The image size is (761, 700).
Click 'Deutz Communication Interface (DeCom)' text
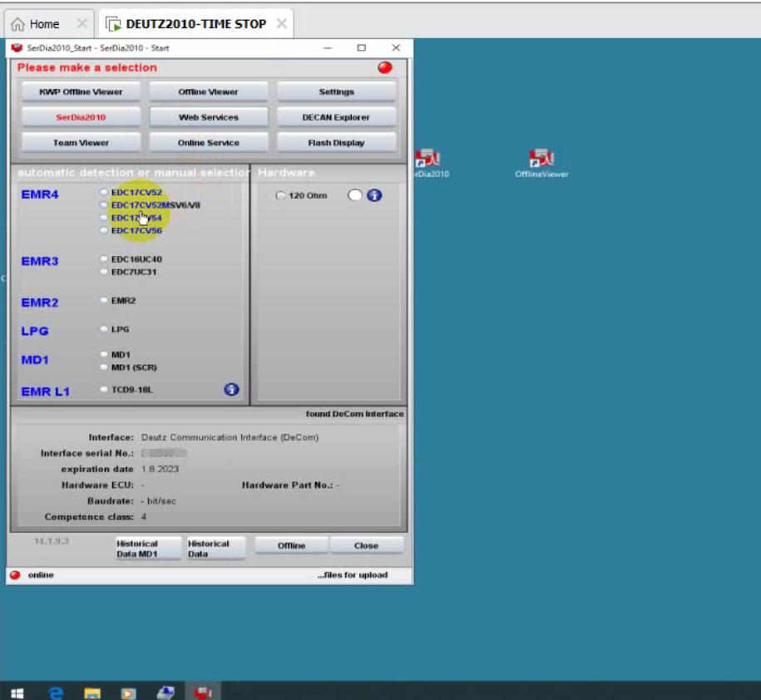point(230,437)
